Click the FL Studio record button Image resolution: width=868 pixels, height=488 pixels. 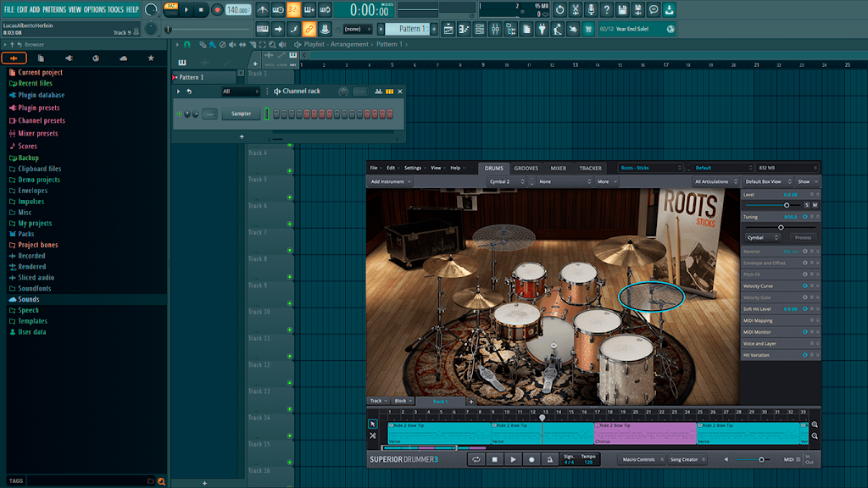point(217,10)
